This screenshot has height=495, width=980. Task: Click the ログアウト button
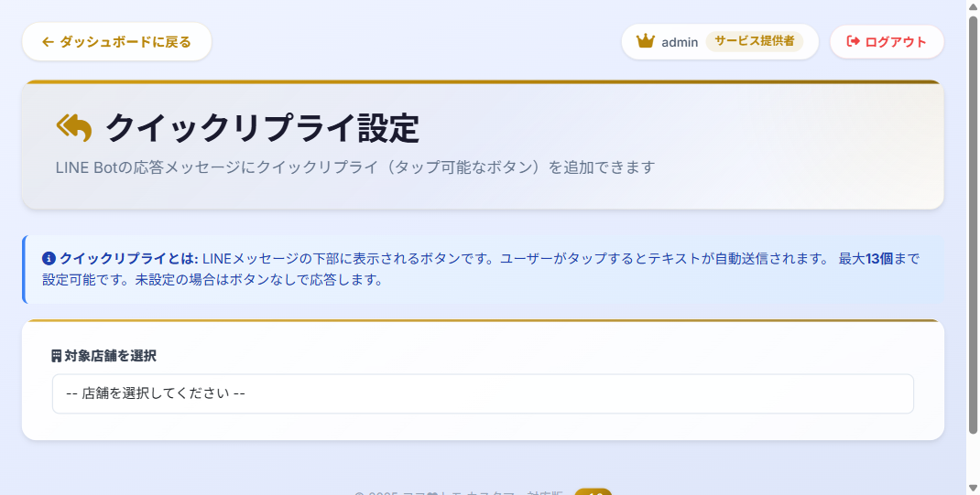coord(887,42)
